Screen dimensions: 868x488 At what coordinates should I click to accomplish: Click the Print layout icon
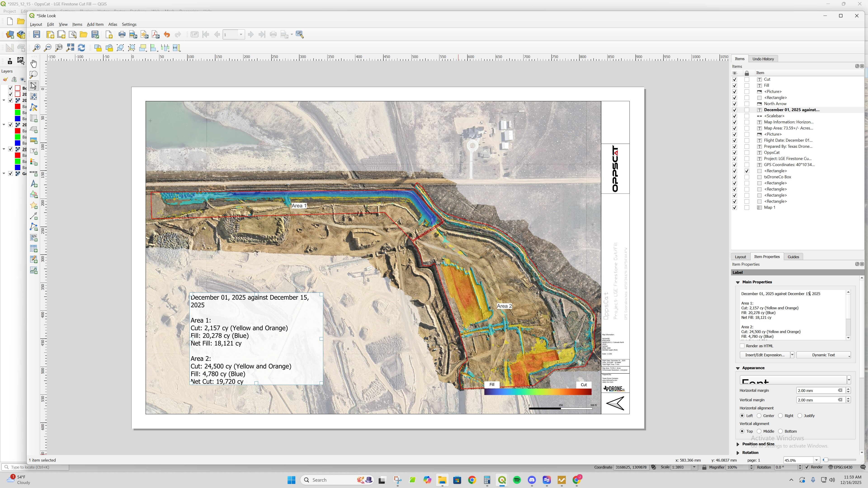pos(122,34)
